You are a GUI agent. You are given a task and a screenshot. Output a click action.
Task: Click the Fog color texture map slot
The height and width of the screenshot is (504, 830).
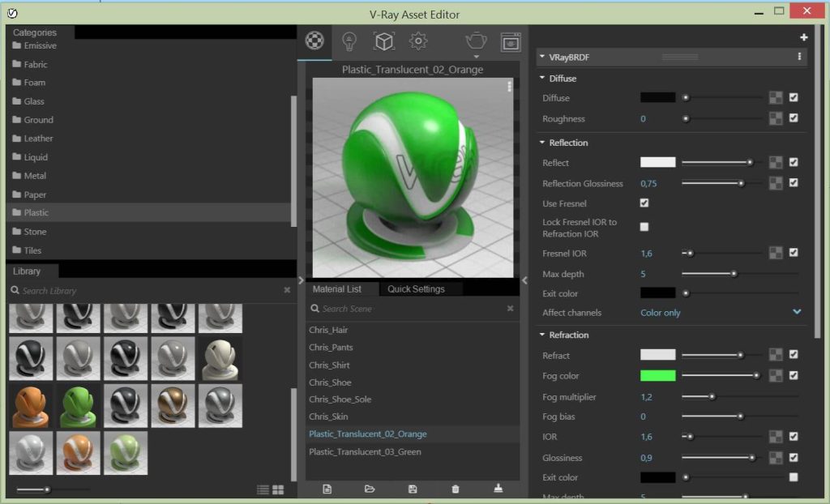(776, 375)
